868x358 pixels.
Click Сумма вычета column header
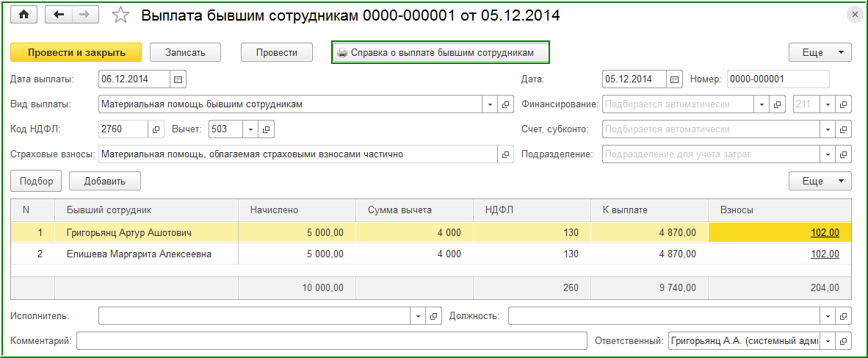point(415,210)
